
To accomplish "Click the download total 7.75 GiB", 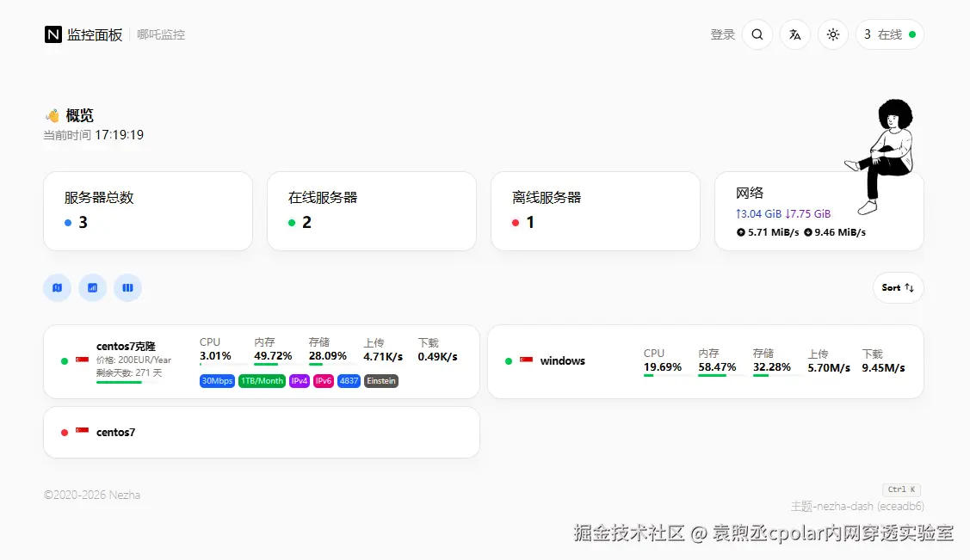I will click(808, 214).
